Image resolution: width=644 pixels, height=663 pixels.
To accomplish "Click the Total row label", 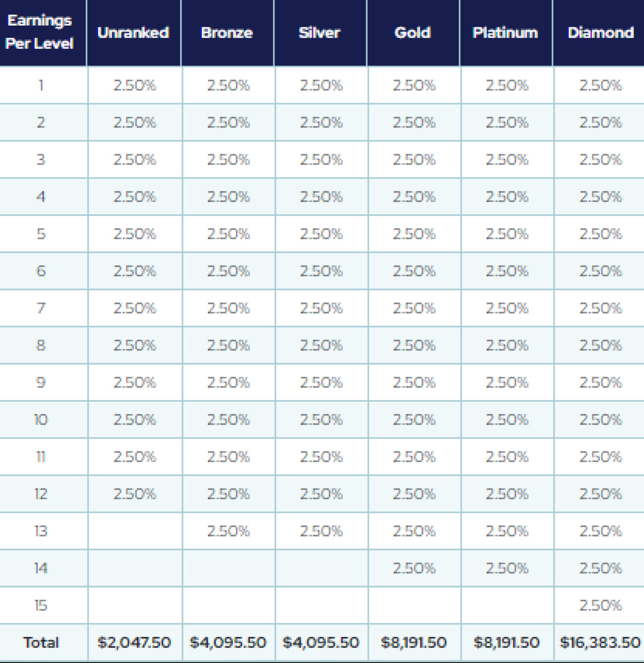I will click(x=41, y=642).
